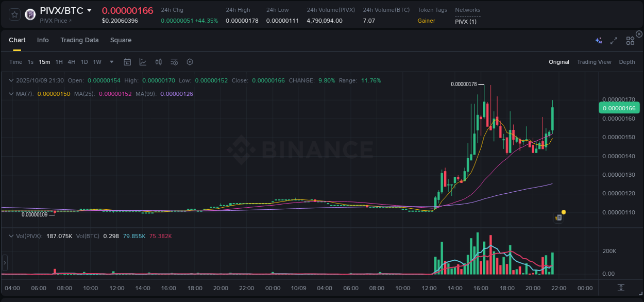Open the widgets grid icon
Image resolution: width=644 pixels, height=302 pixels.
pos(630,40)
